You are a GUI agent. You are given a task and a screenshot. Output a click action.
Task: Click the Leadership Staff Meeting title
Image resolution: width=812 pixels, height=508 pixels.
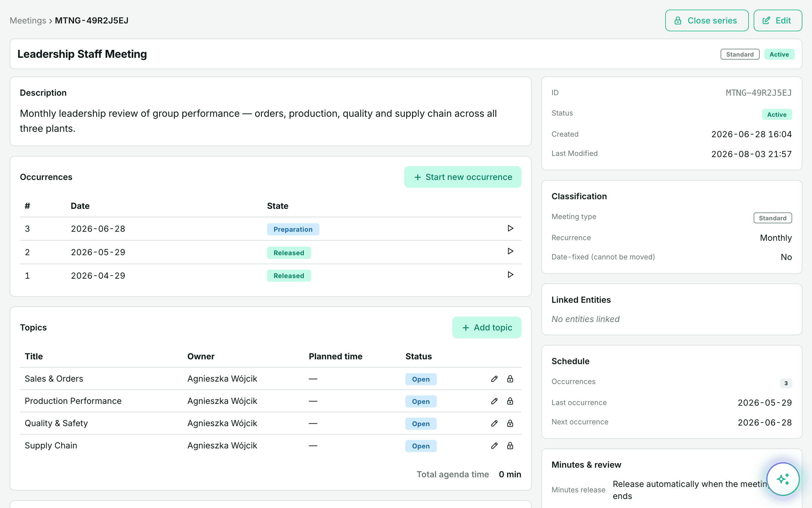(82, 54)
